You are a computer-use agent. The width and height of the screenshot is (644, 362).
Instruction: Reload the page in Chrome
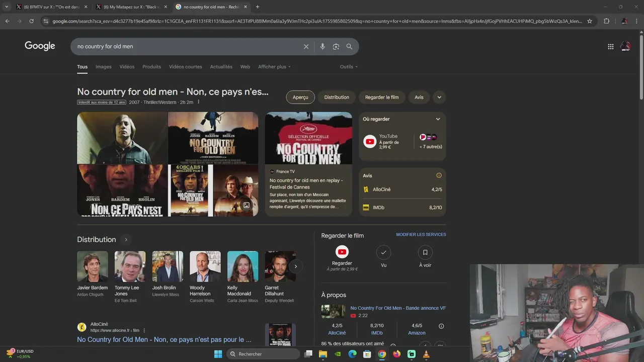(x=31, y=21)
